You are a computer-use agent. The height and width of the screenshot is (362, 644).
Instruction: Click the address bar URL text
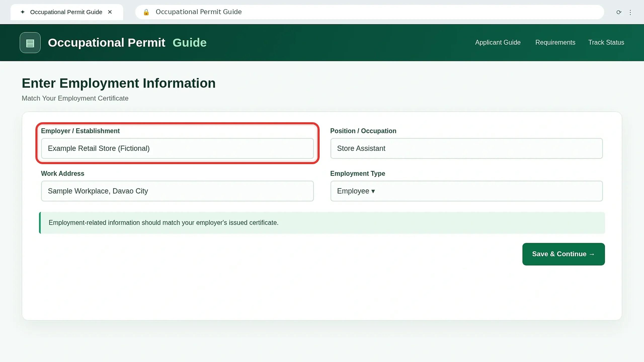point(198,12)
